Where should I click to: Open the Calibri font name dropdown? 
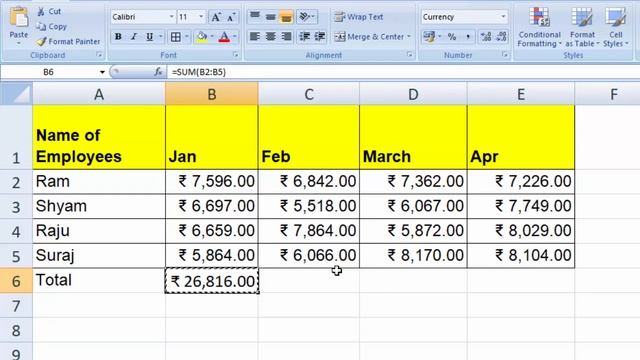click(171, 17)
